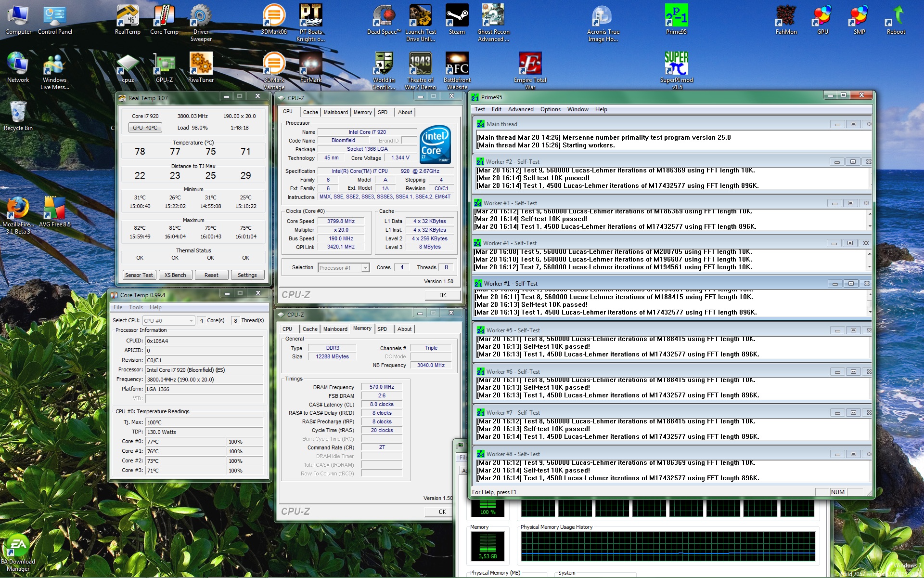
Task: Open Acronis True Image Home shortcut
Action: [x=603, y=23]
